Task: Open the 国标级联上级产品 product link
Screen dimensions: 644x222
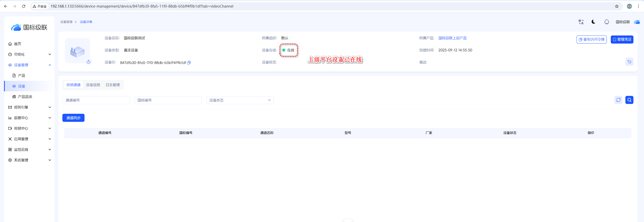Action: [x=452, y=38]
